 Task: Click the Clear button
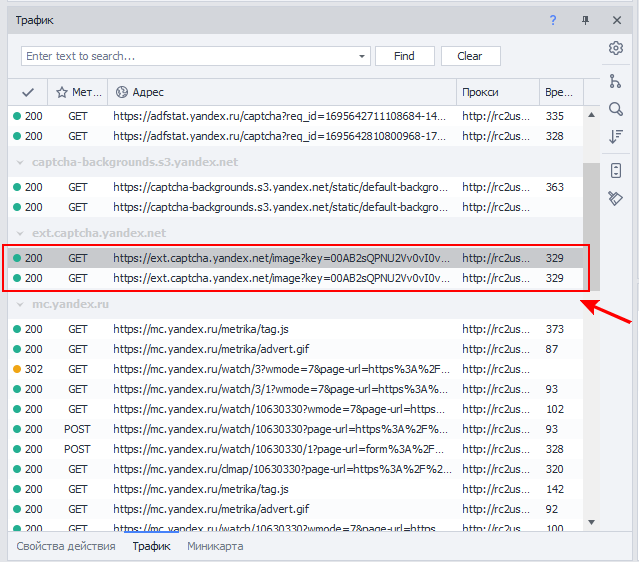[470, 56]
